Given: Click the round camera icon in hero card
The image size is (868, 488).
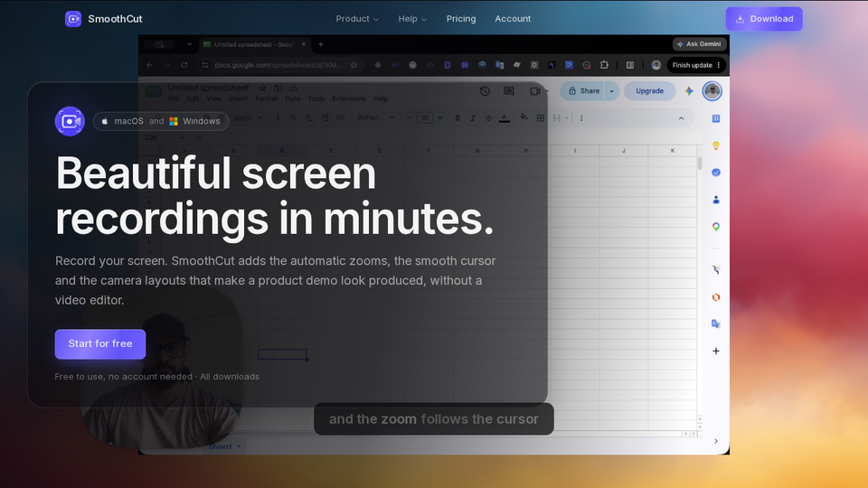Looking at the screenshot, I should tap(70, 121).
